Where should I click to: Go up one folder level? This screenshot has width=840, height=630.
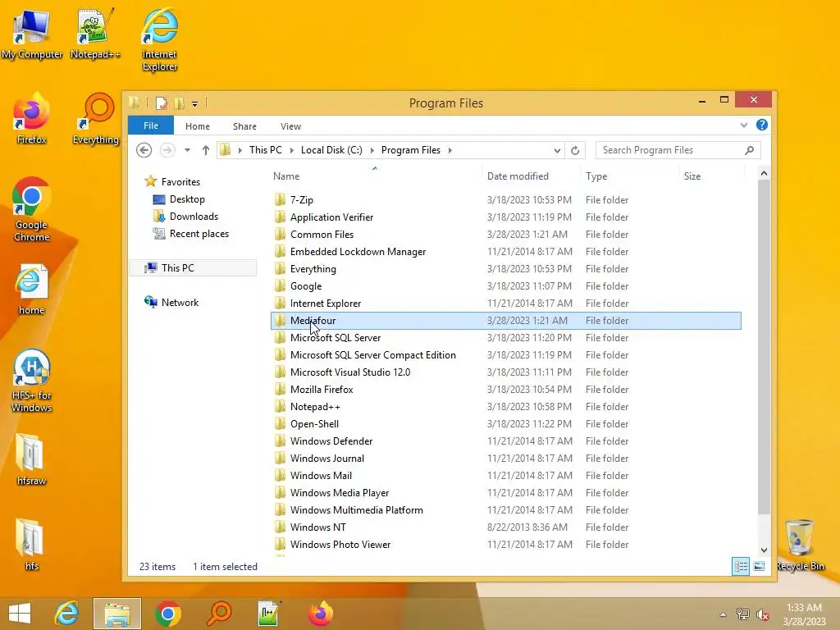(x=206, y=151)
